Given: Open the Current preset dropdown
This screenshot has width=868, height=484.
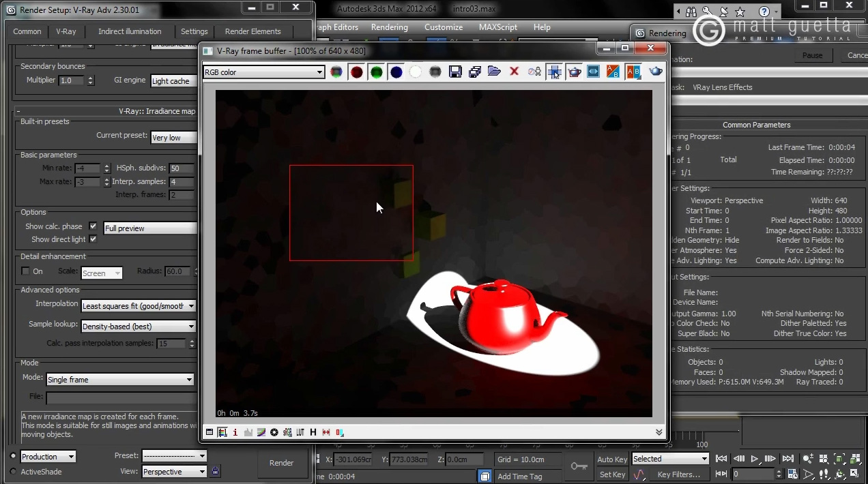Looking at the screenshot, I should (x=174, y=137).
